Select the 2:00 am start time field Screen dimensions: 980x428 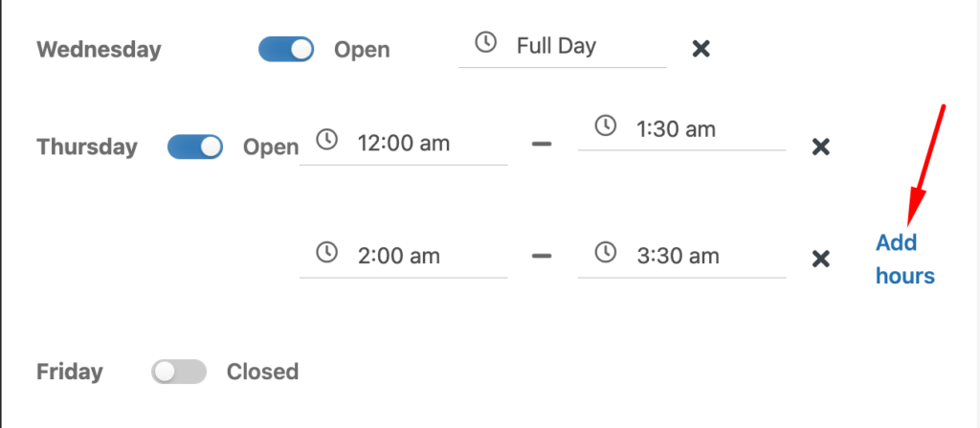[404, 257]
